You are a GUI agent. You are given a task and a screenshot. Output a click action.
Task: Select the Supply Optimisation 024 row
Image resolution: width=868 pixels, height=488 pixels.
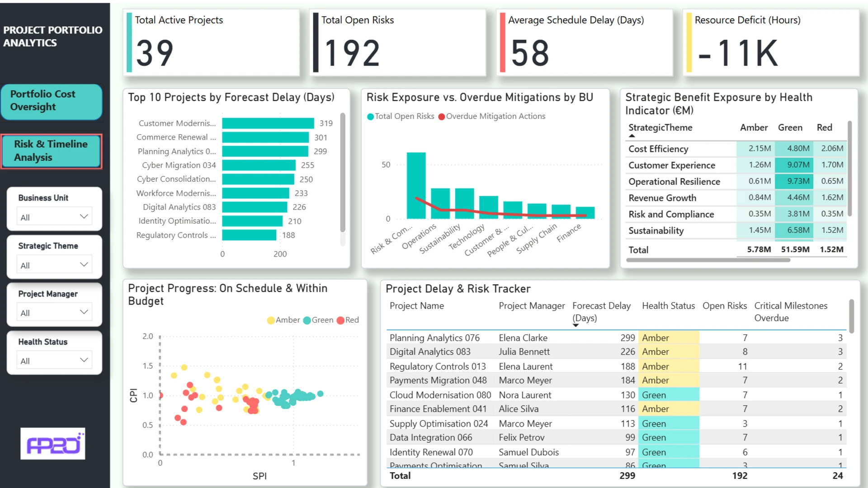617,423
